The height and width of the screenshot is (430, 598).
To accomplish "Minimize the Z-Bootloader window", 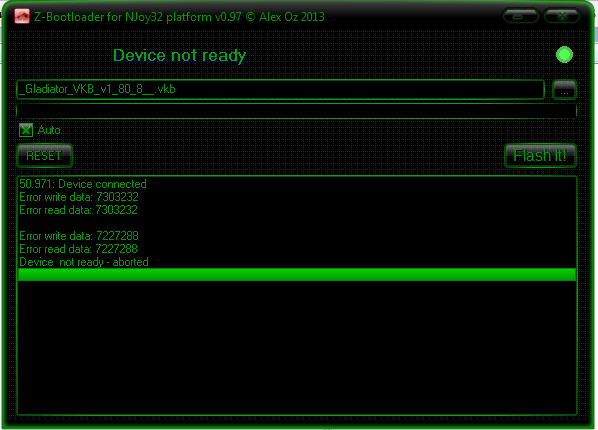I will click(520, 16).
